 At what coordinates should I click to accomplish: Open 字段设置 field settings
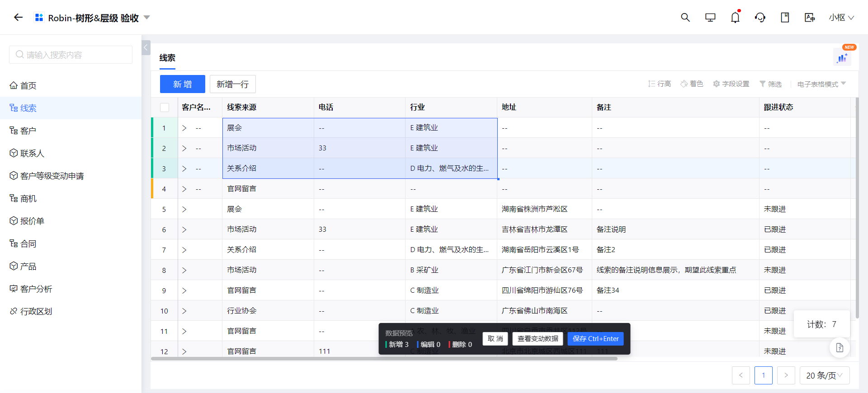pyautogui.click(x=731, y=84)
